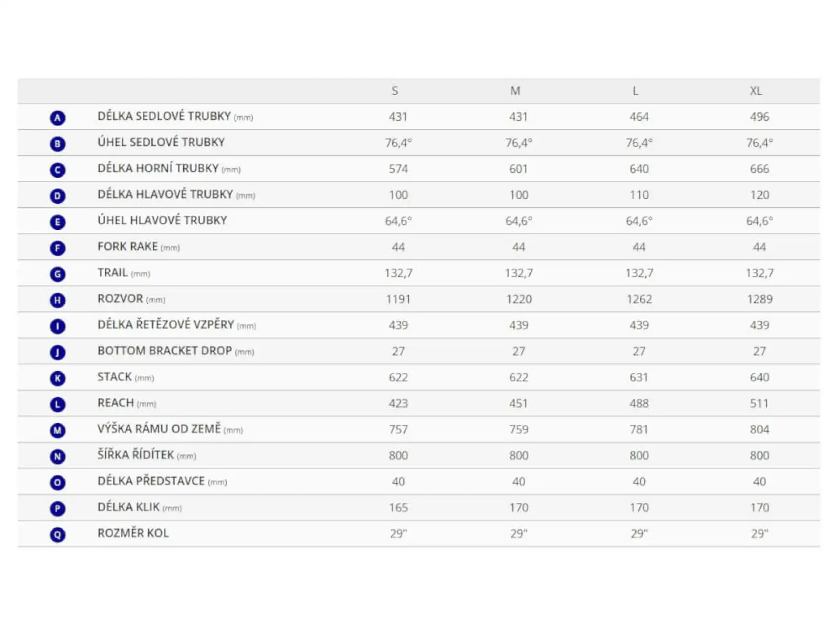Select the C circle icon beside DÉLKA HORNÍ TRUBKY
840x630 pixels.
(x=58, y=170)
